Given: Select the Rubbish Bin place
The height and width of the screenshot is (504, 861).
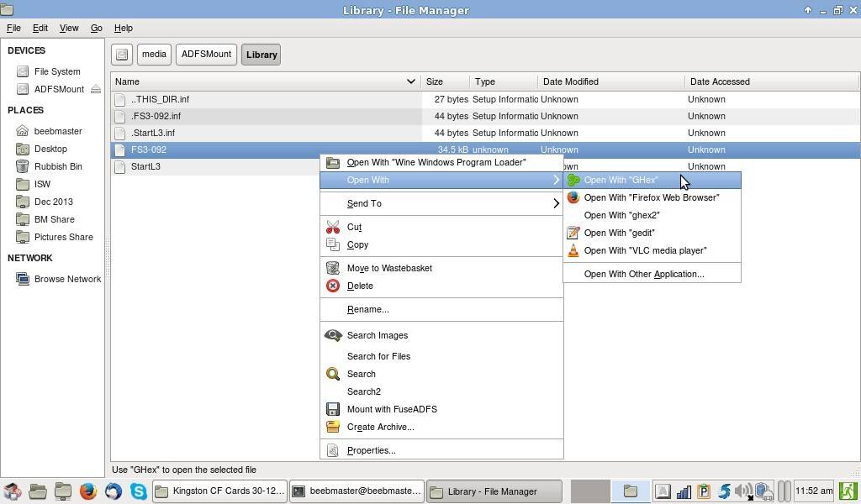Looking at the screenshot, I should [x=58, y=166].
